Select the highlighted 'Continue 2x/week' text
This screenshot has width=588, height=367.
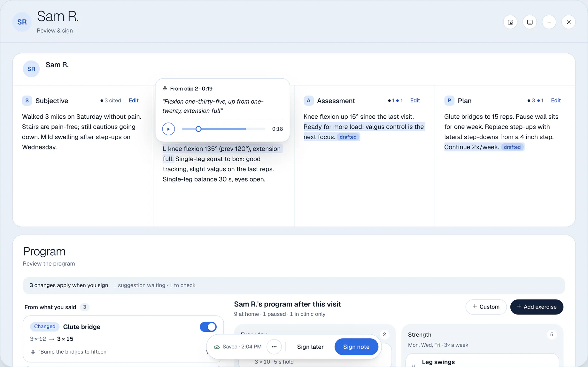coord(472,147)
